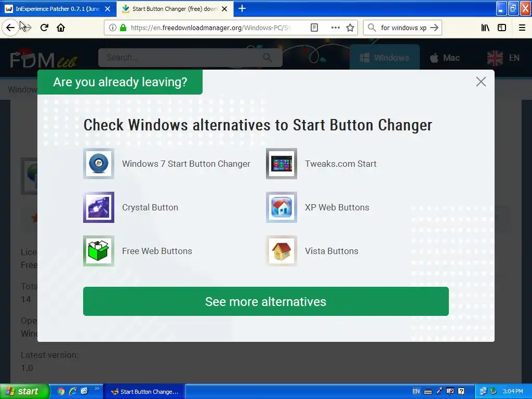Screen dimensions: 532x399
Task: Click the keyboard icon in language bar
Action: tap(428, 392)
